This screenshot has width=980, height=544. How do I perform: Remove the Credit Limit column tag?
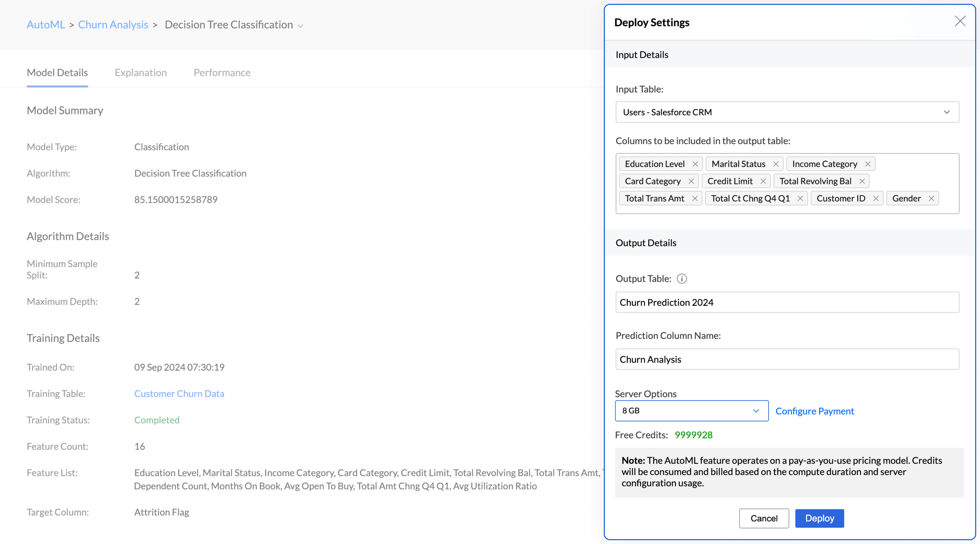point(763,181)
